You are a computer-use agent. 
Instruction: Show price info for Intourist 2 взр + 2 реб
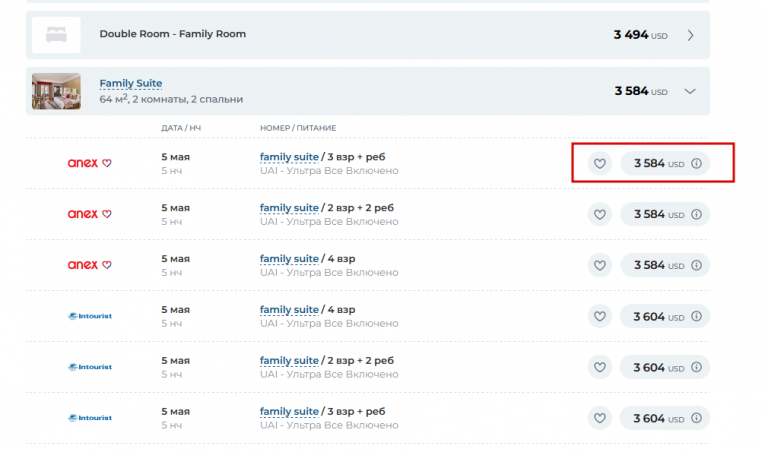(696, 367)
